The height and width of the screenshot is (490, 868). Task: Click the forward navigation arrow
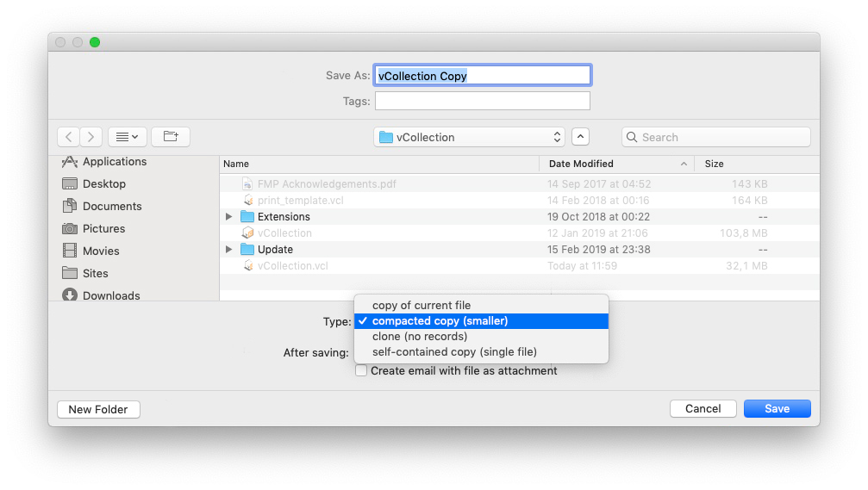coord(91,137)
